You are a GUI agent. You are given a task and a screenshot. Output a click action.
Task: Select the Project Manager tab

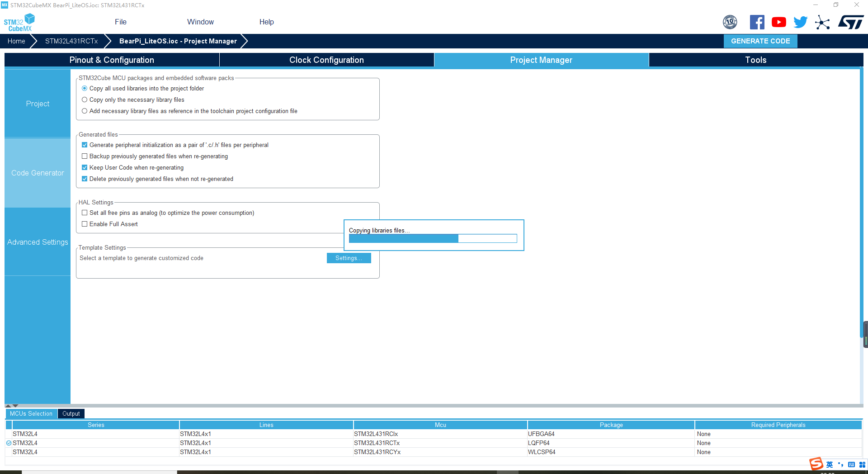[541, 60]
